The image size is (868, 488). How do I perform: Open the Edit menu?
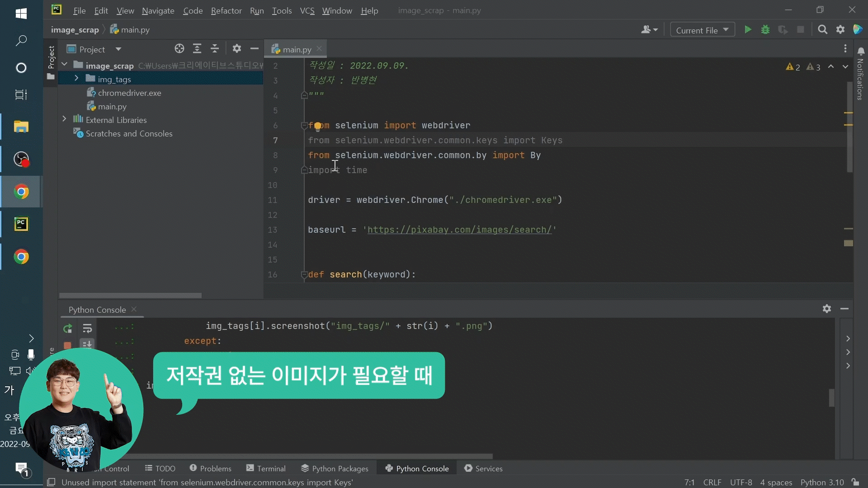pos(101,10)
